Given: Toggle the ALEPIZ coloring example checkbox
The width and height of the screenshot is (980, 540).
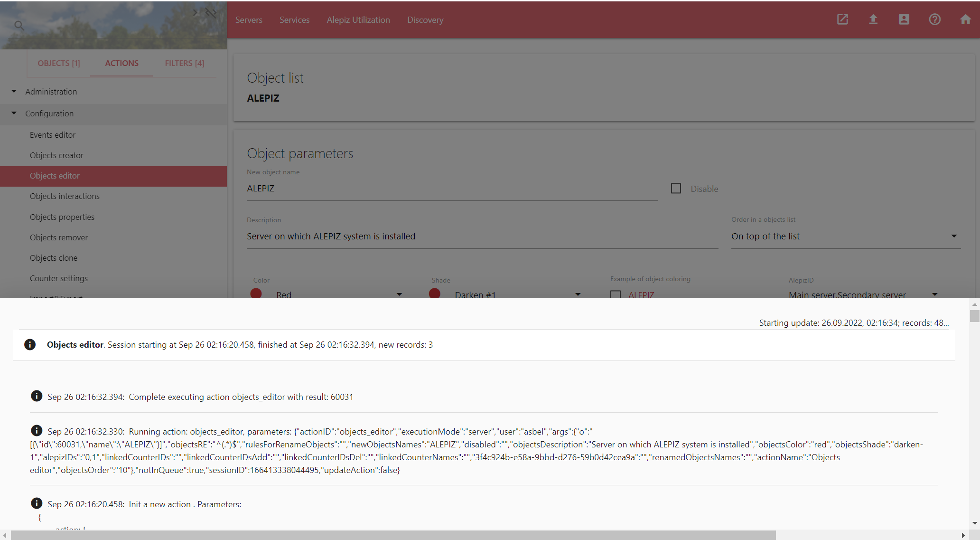Looking at the screenshot, I should [x=616, y=295].
